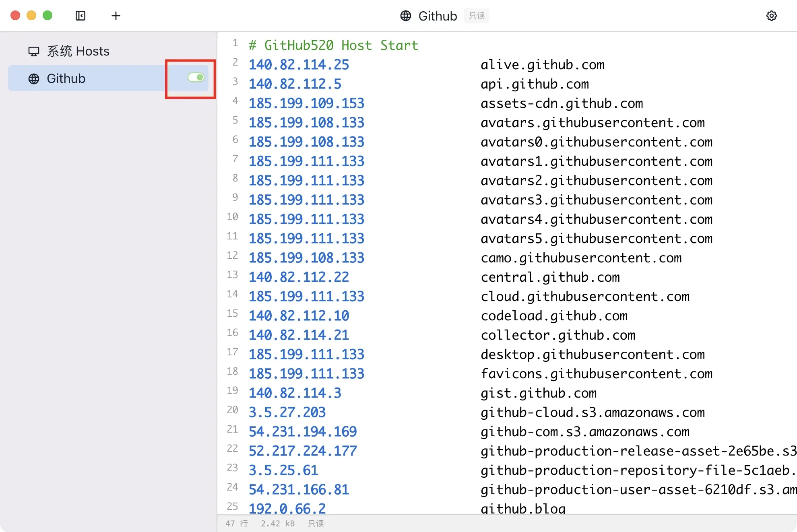Click IP address 54.231.166.81
797x532 pixels.
click(x=299, y=489)
